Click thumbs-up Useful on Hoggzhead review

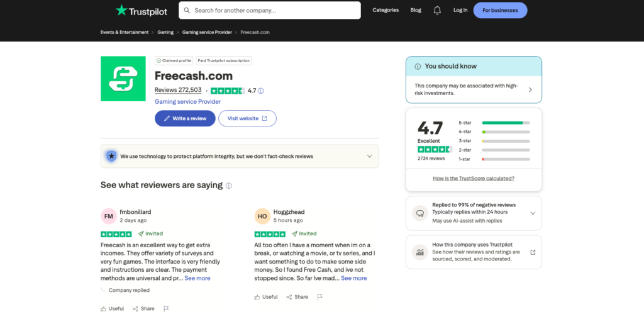[x=266, y=297]
